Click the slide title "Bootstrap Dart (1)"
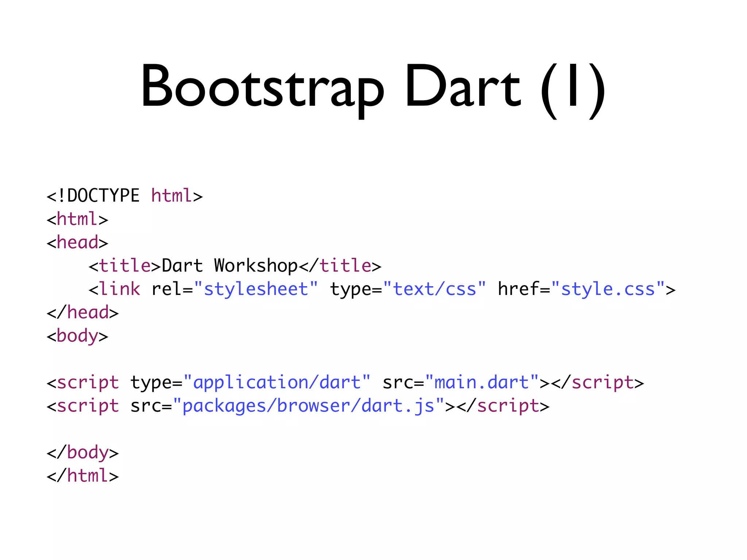747x560 pixels. pyautogui.click(x=373, y=90)
